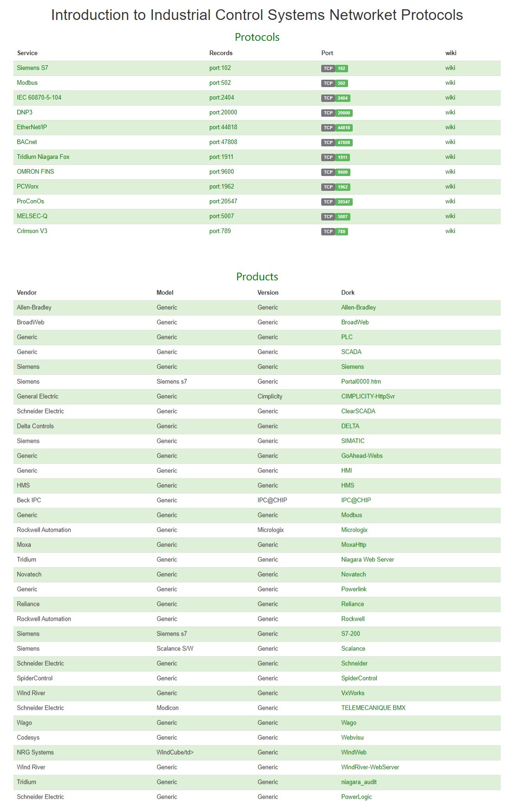Open the VxWorks dork link

(x=353, y=693)
